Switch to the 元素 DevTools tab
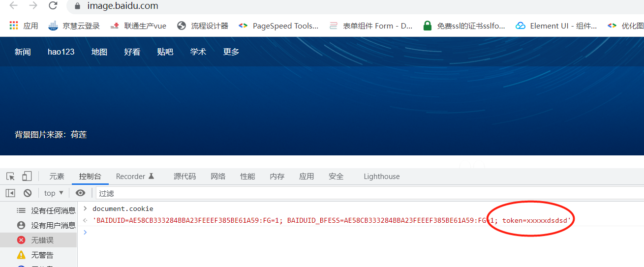644x267 pixels. click(x=57, y=177)
